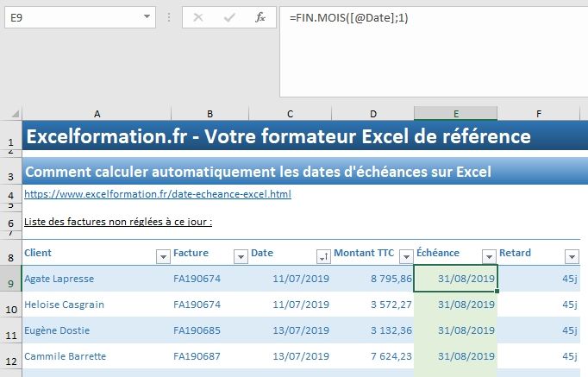Open the Date column sort filter button
The height and width of the screenshot is (377, 588).
(323, 255)
